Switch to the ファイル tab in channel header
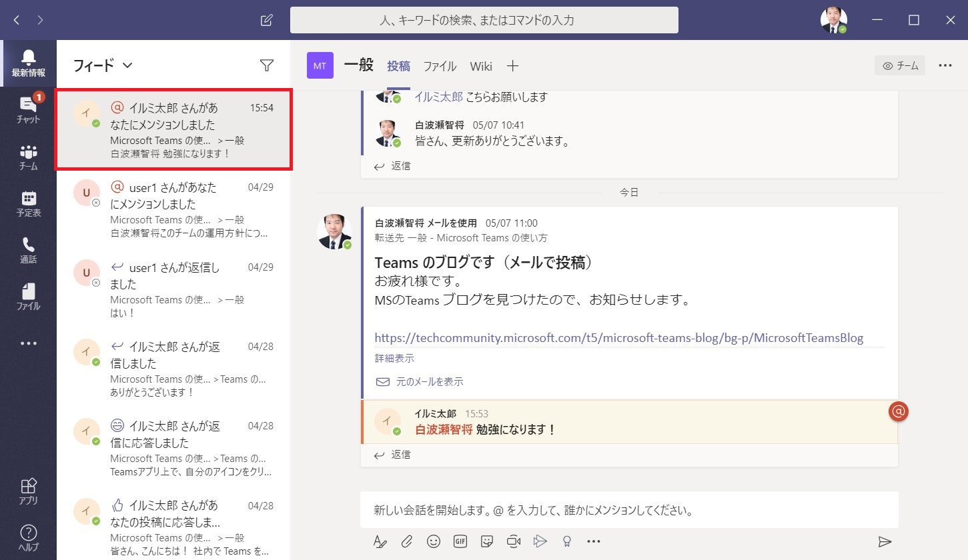This screenshot has height=560, width=968. click(x=440, y=66)
